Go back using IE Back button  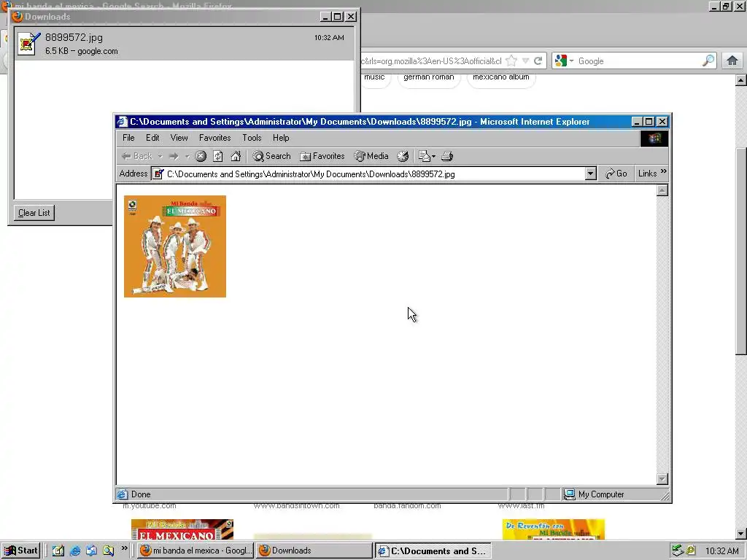(136, 156)
